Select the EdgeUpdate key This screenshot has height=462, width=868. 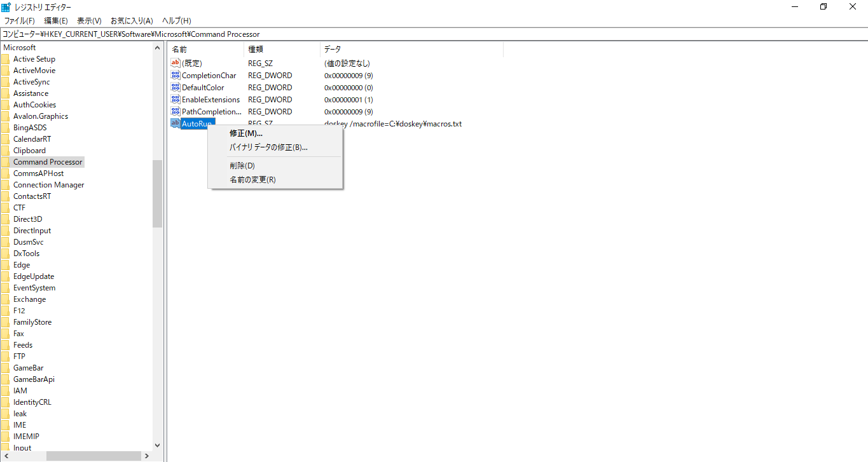[34, 276]
